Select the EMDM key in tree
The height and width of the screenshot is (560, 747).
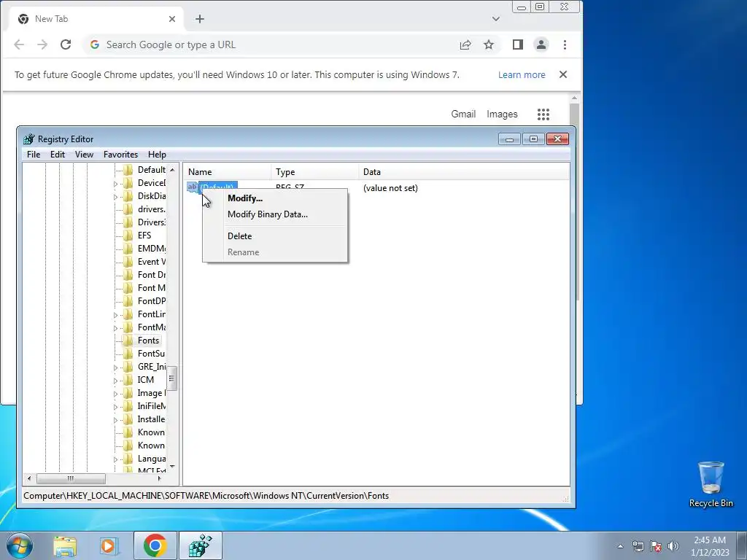(x=152, y=249)
